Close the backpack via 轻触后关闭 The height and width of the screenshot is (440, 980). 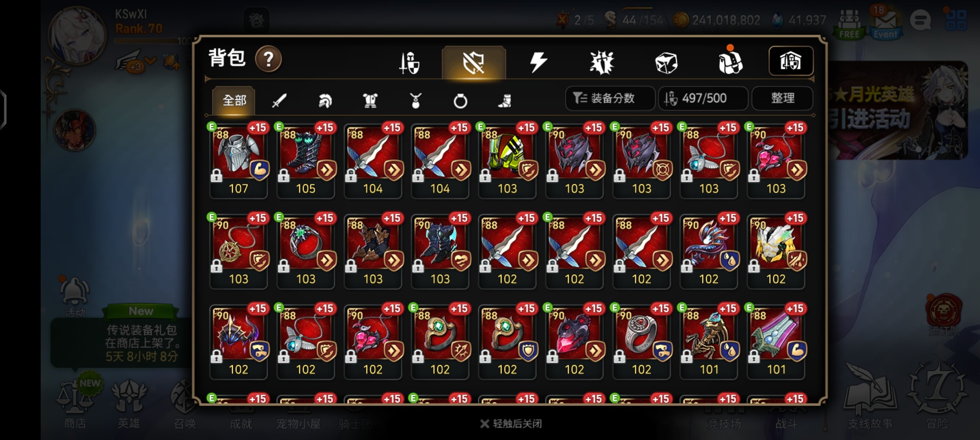[x=511, y=424]
